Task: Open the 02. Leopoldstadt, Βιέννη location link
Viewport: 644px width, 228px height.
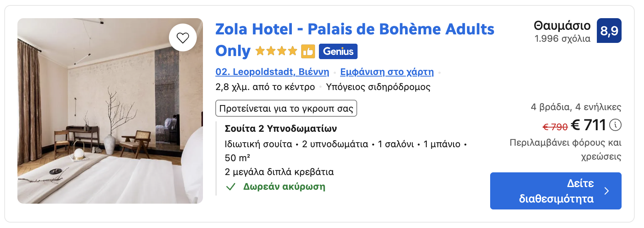Action: (272, 71)
